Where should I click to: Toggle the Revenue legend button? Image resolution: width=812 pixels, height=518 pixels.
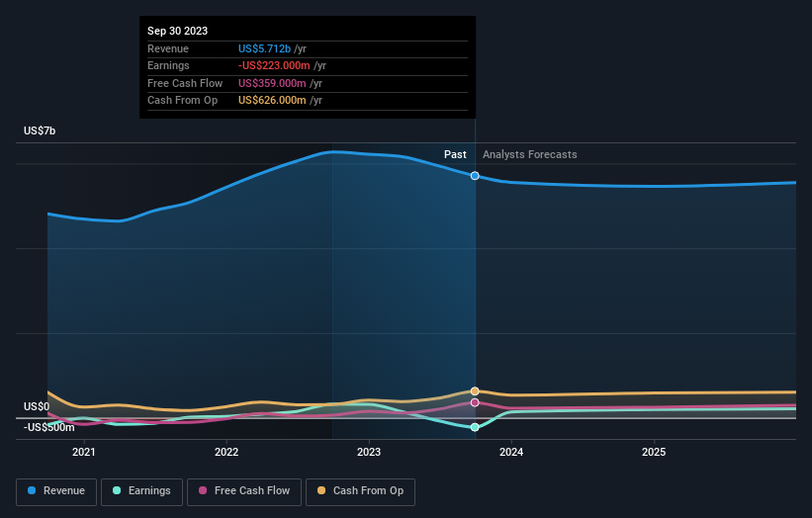click(x=56, y=491)
